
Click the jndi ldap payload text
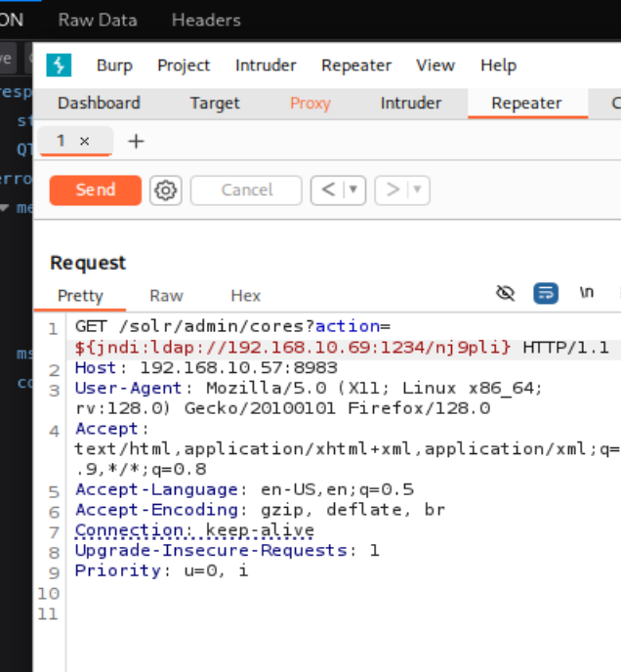(x=293, y=348)
